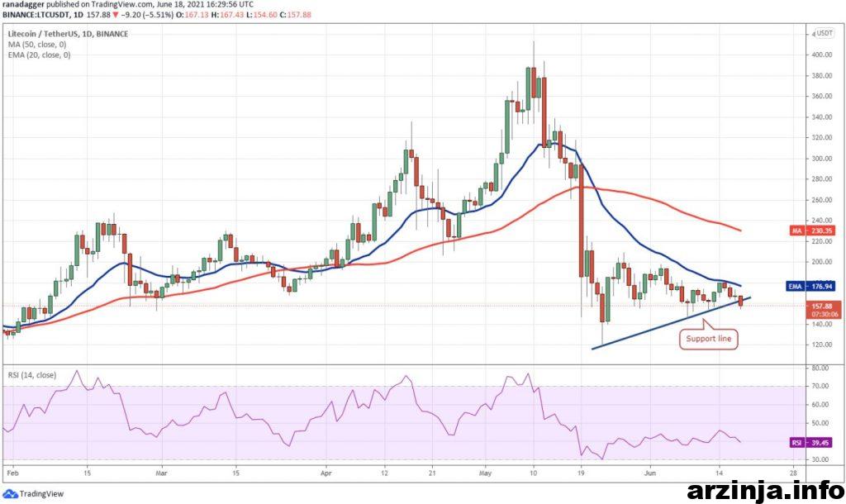Click the 300.00 price axis label
Screen dimensions: 846x504
point(820,159)
